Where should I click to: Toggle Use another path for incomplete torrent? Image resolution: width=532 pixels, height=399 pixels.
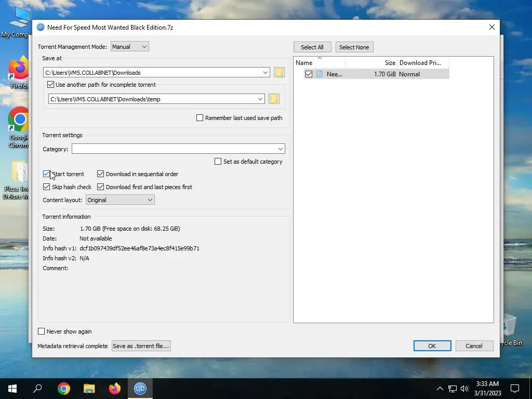coord(50,85)
